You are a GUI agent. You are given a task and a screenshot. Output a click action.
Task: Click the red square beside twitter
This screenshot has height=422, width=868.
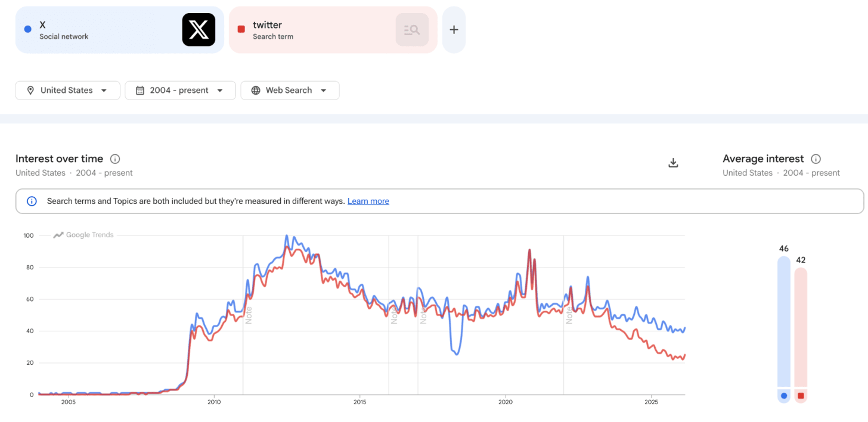[241, 29]
